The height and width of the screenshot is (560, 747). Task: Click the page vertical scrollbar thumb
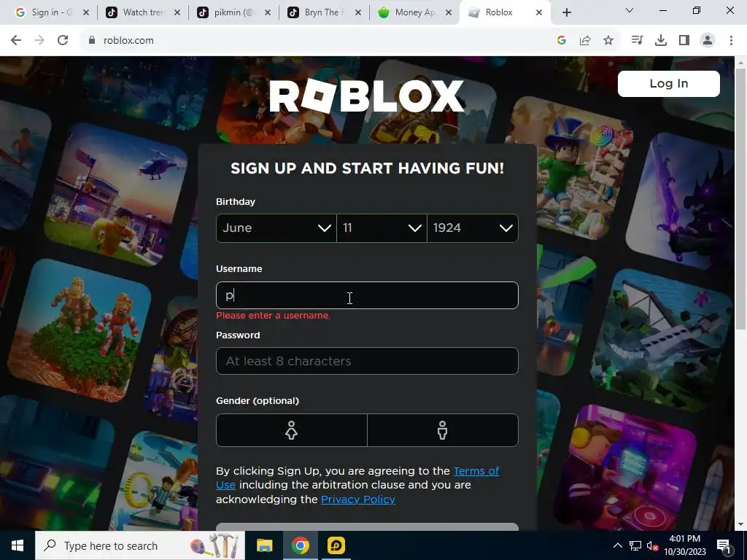click(x=741, y=198)
